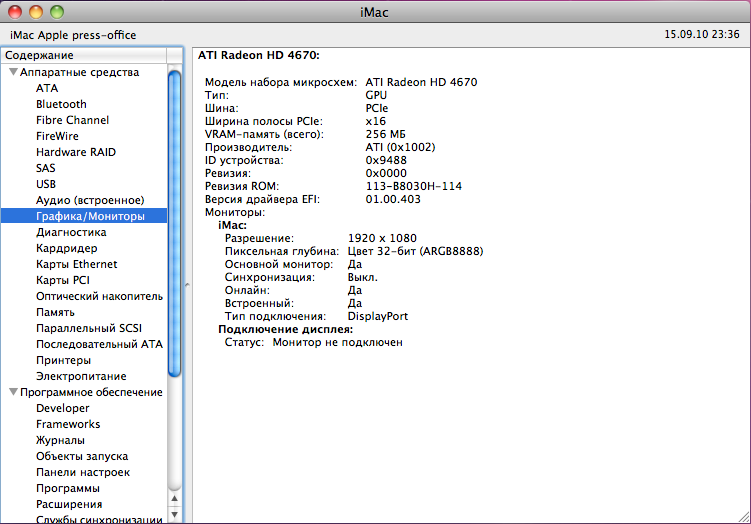
Task: Open the Журналы entry
Action: 60,440
